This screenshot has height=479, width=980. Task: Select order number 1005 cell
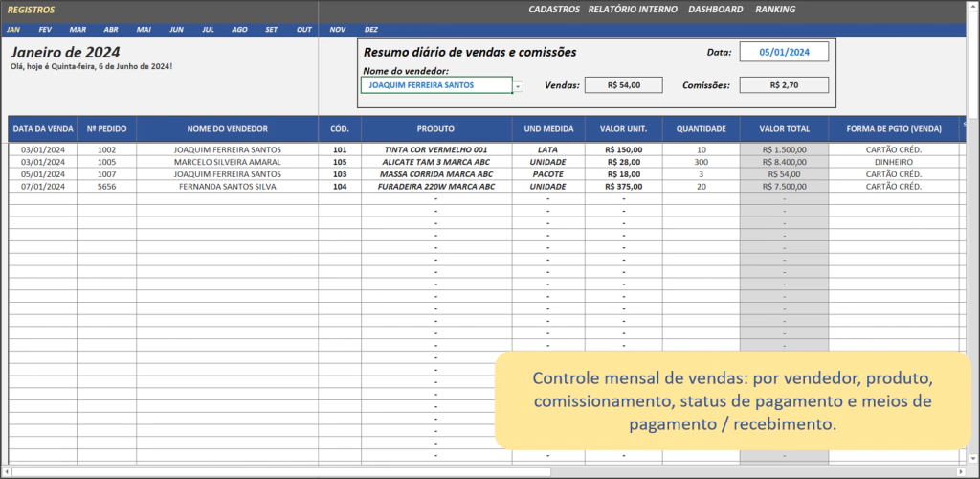tap(107, 162)
